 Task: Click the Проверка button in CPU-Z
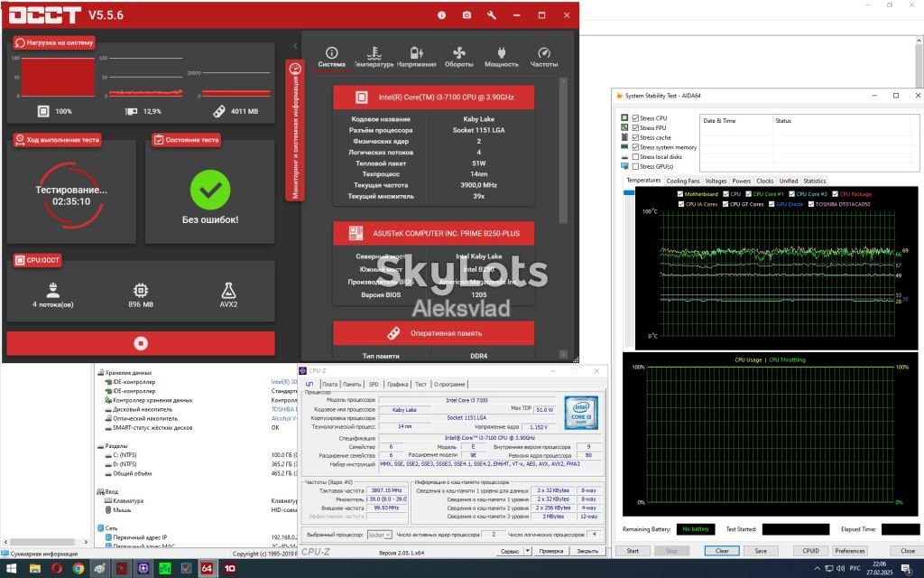(551, 551)
